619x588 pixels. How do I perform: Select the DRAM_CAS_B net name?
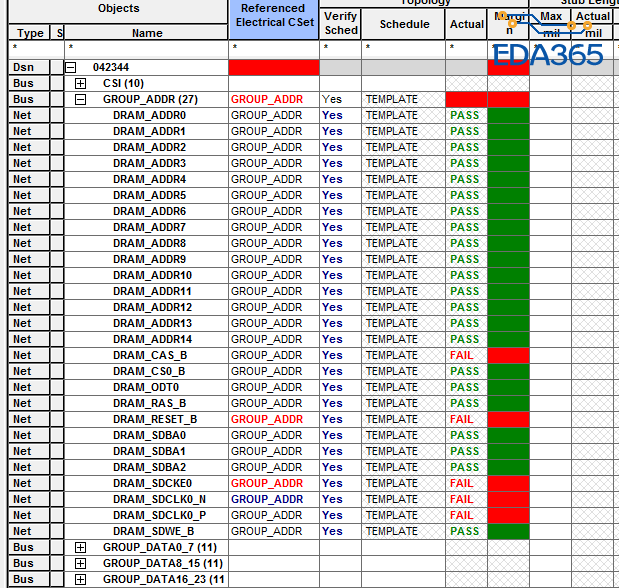tap(150, 355)
